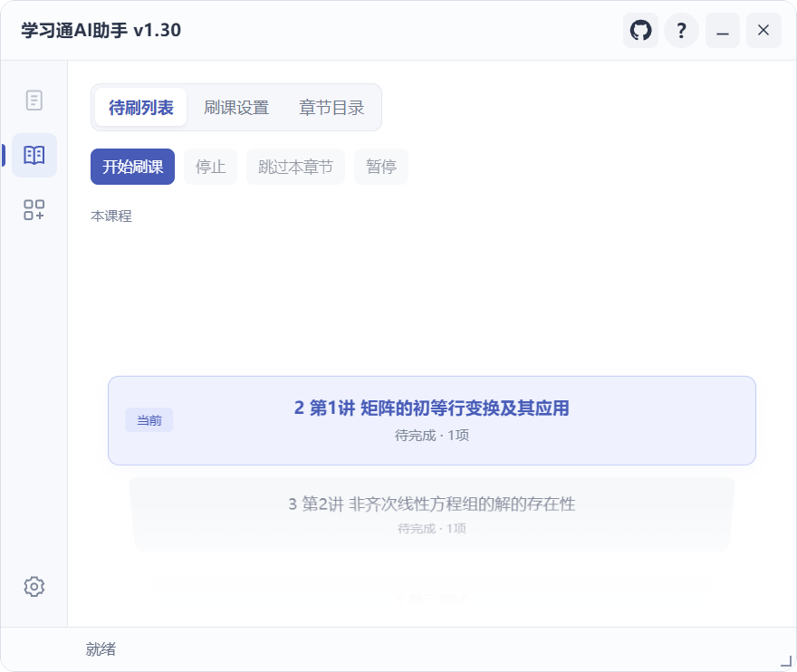Select the 第2讲 非齐次线性方程组的解的存在性 card

coord(431,514)
